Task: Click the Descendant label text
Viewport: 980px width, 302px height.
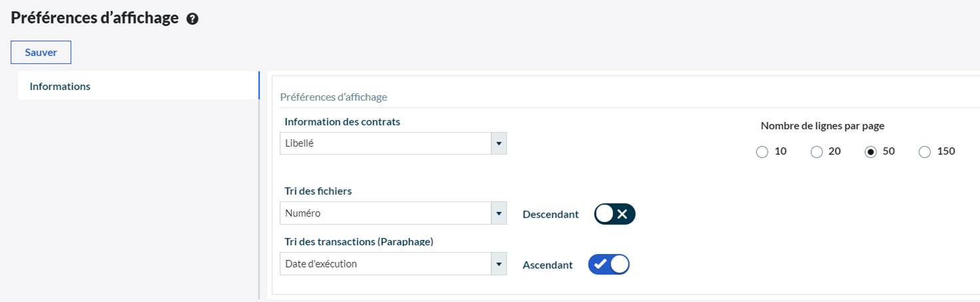Action: (551, 215)
